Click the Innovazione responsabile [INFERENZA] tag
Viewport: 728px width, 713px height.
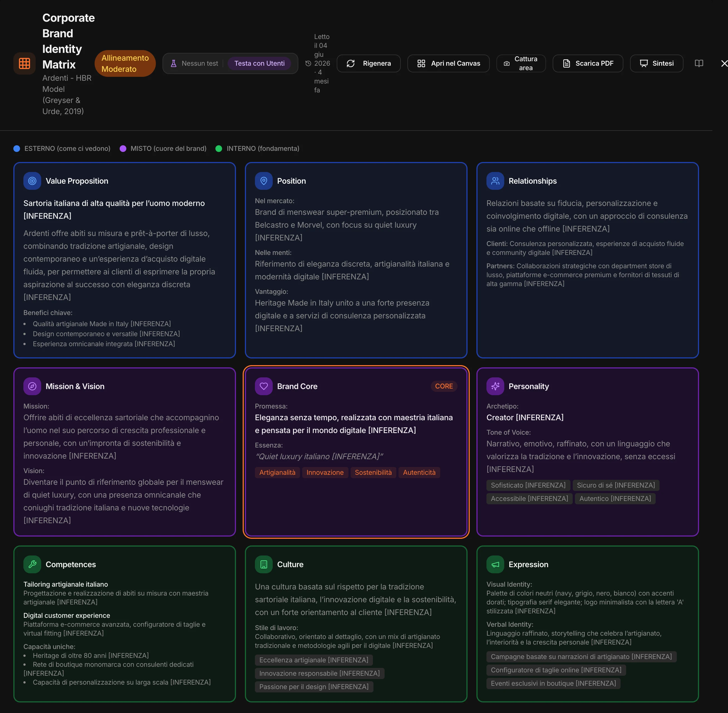(319, 673)
